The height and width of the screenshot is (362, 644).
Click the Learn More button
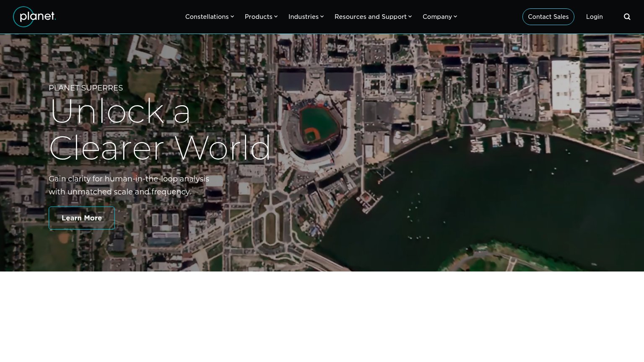coord(82,218)
